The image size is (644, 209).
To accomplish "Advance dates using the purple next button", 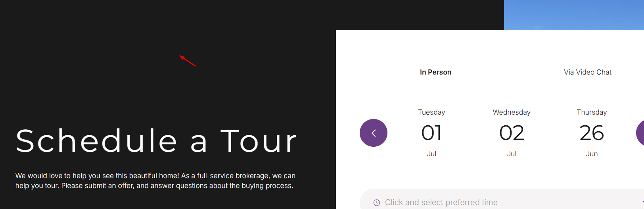I will 640,133.
